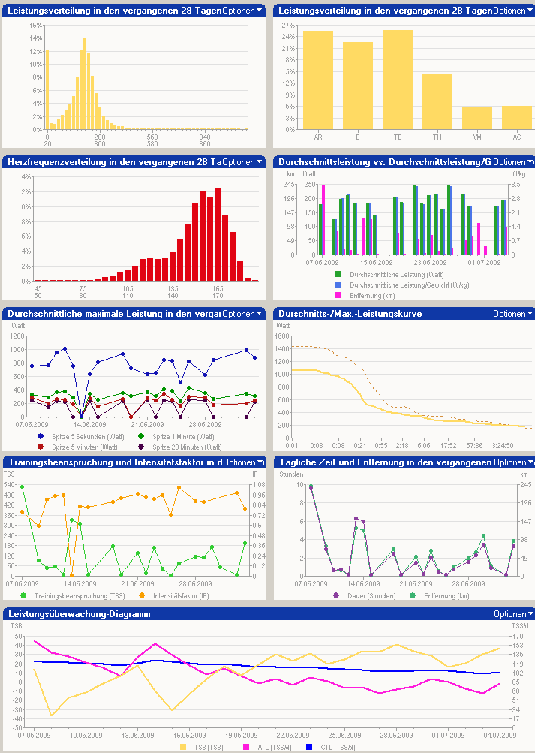This screenshot has height=756, width=535.
Task: Click the Spitze 20 Minuten legend marker
Action: (x=141, y=446)
